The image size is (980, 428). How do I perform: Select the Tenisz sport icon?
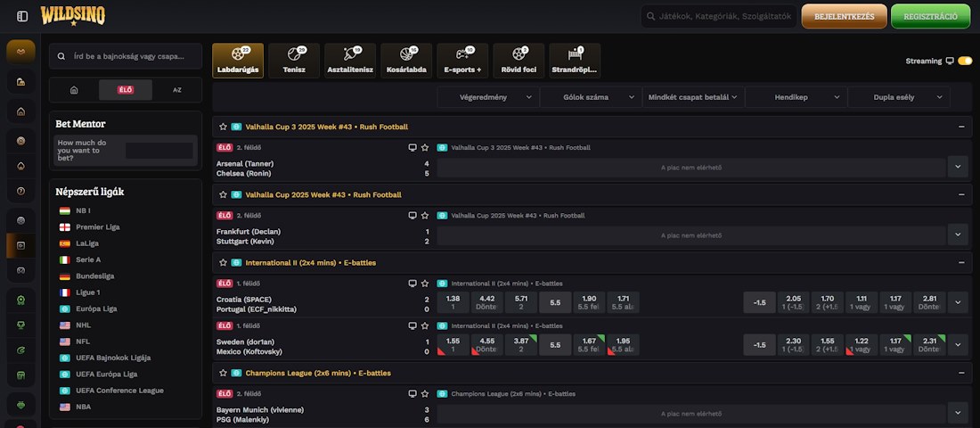tap(294, 61)
